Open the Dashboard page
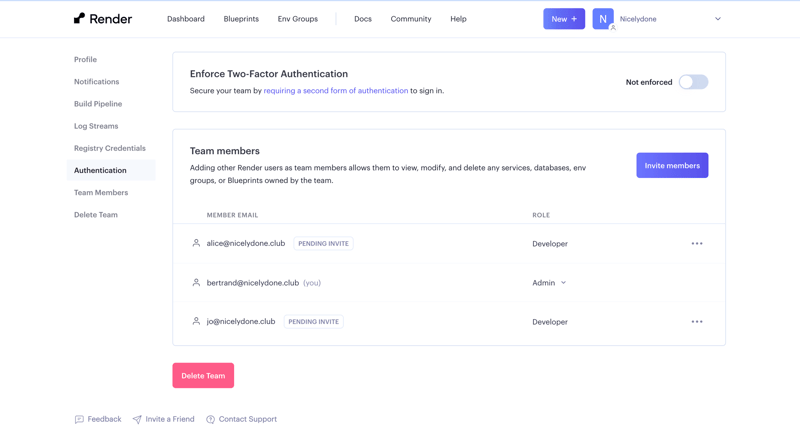800x442 pixels. point(186,19)
